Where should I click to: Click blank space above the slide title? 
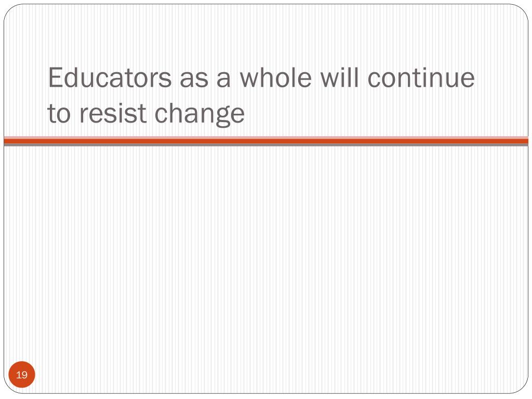[x=266, y=34]
